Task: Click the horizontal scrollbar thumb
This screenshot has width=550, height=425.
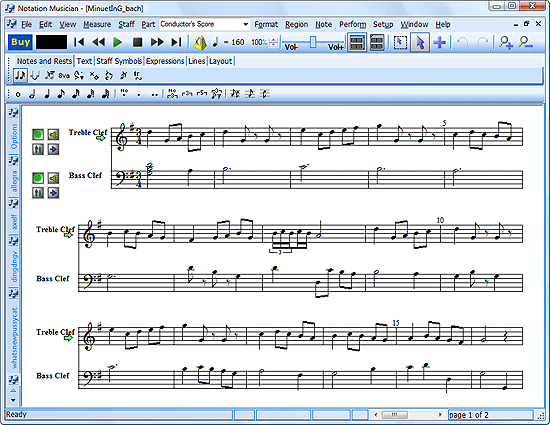Action: pos(394,415)
